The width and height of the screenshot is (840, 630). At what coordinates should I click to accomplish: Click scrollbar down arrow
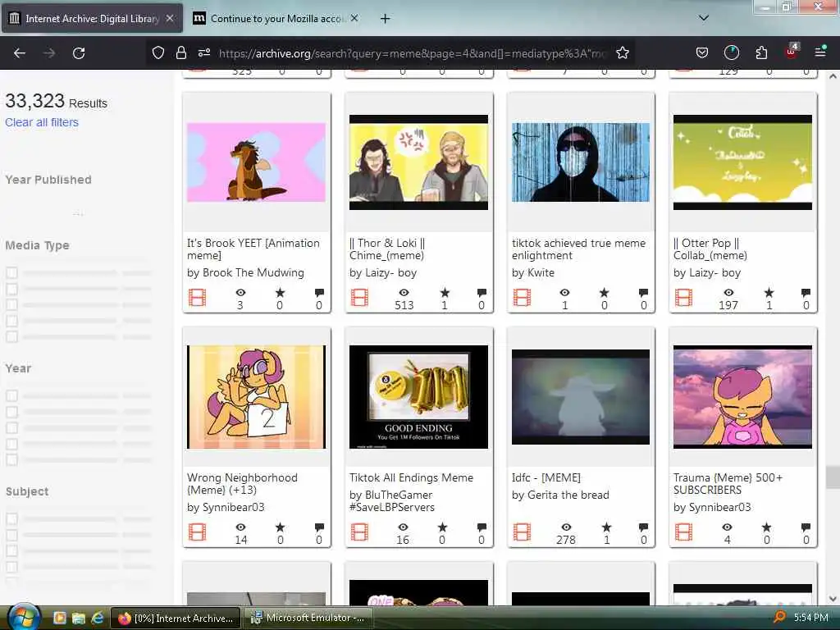(x=833, y=599)
